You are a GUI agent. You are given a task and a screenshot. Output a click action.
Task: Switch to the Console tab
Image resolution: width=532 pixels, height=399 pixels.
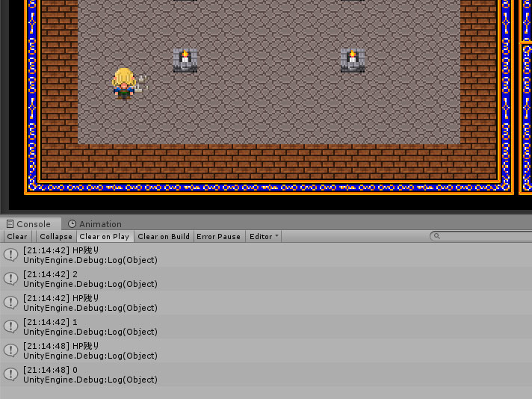tap(31, 224)
